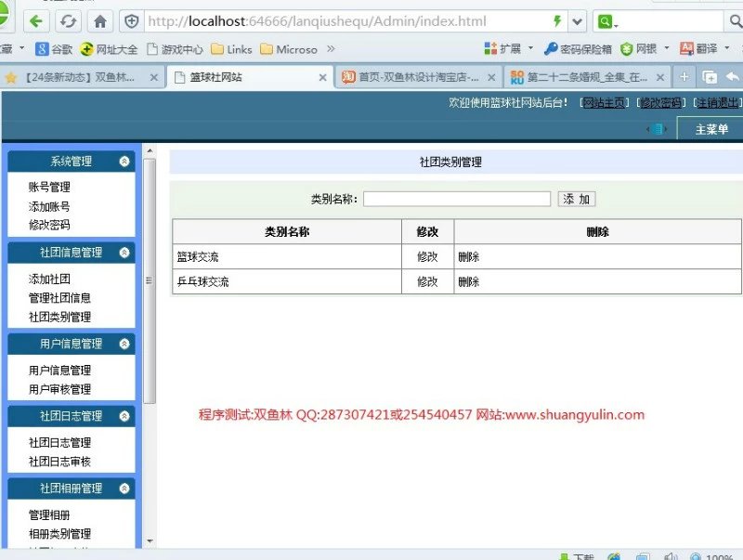Click the restore closed tabs icon
The width and height of the screenshot is (743, 560).
[x=710, y=77]
